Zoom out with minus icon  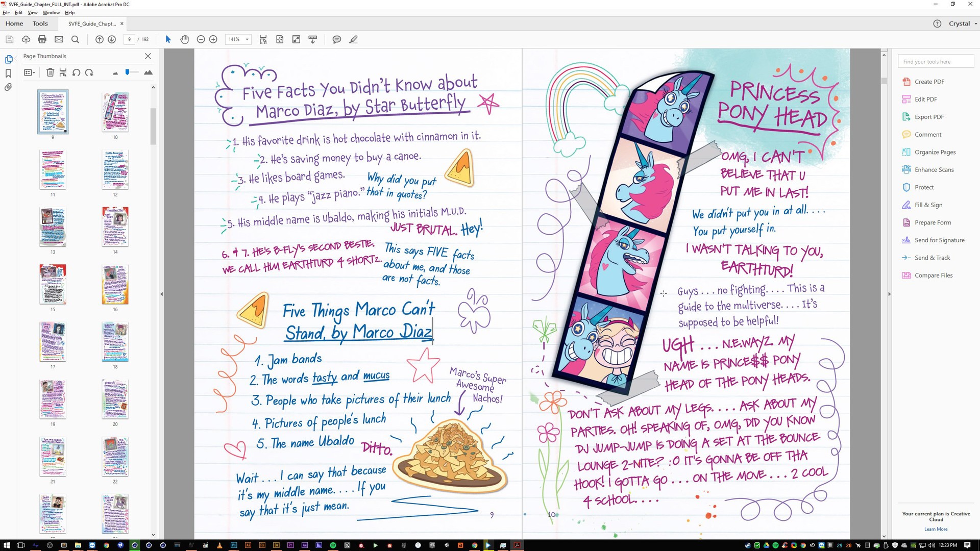coord(201,39)
